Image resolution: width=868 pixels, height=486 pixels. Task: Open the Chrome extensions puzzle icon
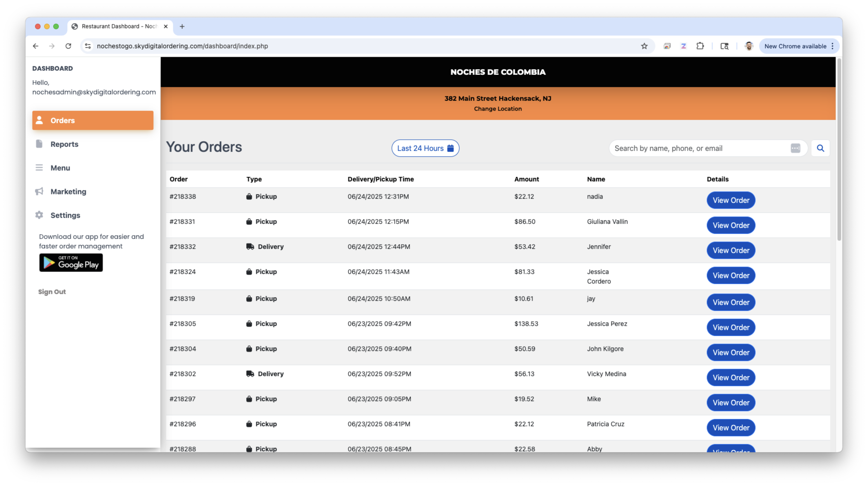tap(700, 46)
